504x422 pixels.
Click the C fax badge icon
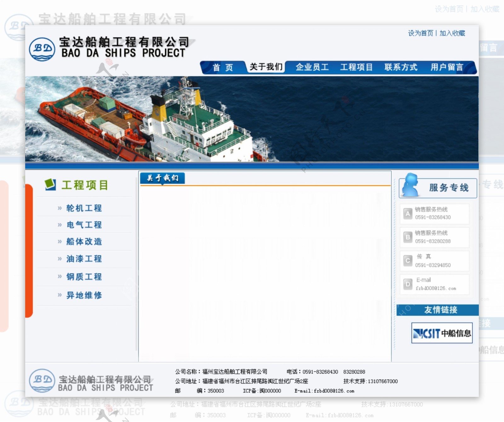point(408,261)
